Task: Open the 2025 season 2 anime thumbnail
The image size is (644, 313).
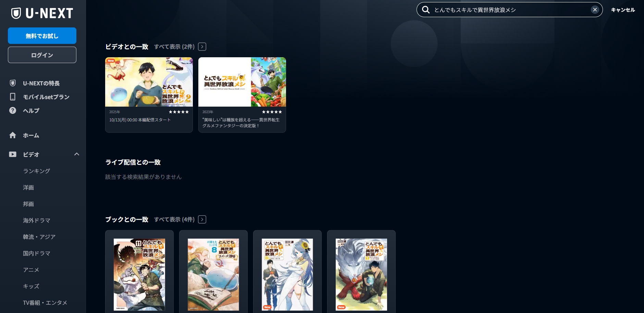Action: [x=149, y=82]
